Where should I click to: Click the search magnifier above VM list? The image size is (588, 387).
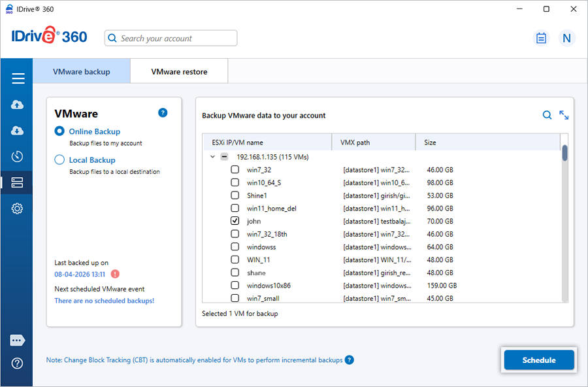click(x=547, y=115)
